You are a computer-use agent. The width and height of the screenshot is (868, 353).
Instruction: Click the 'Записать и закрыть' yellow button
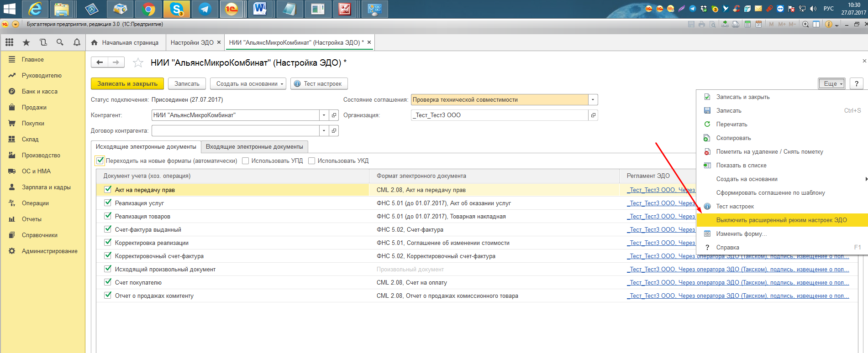click(127, 84)
